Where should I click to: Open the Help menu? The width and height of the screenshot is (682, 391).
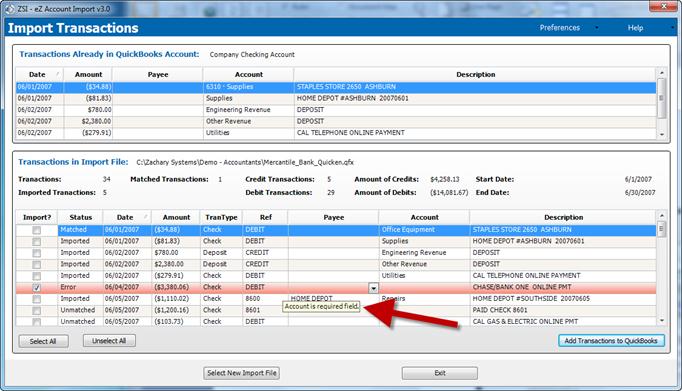point(635,28)
